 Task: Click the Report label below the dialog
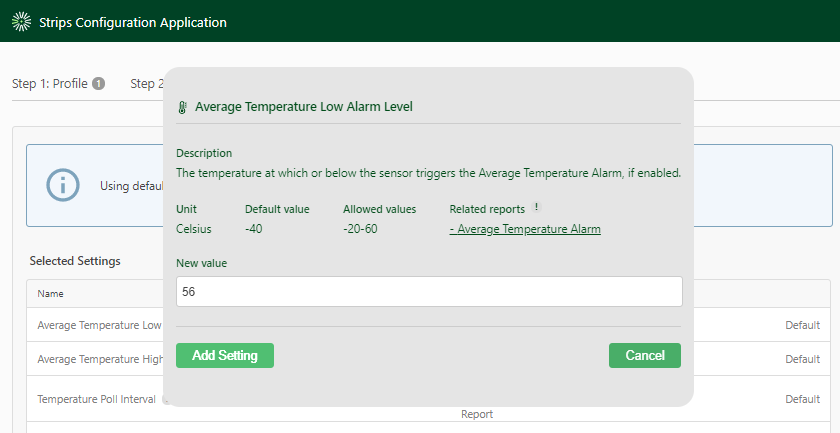click(x=477, y=414)
